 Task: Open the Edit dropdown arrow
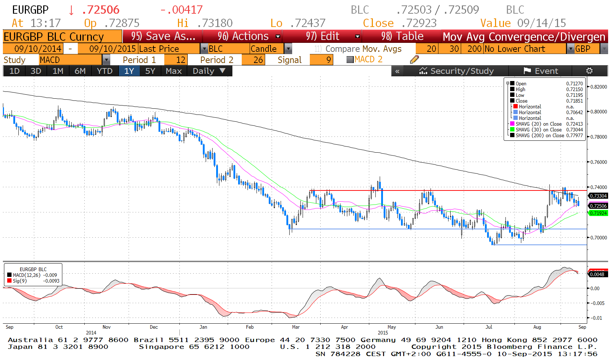[357, 36]
